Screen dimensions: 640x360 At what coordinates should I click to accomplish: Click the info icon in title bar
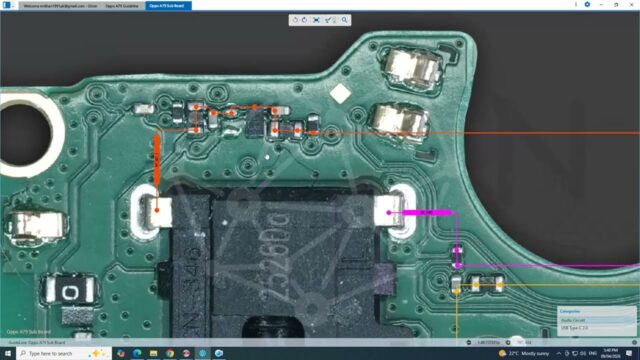coord(576,4)
